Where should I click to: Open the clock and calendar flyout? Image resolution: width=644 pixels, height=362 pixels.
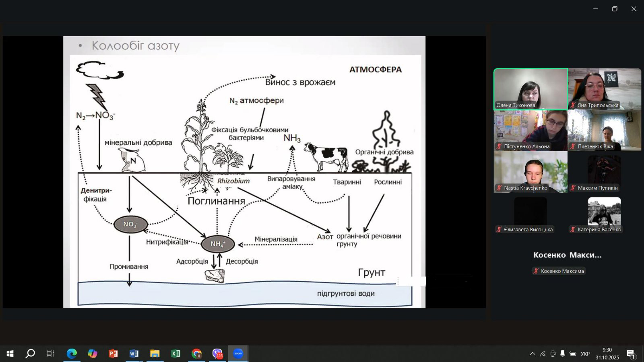[x=607, y=354]
